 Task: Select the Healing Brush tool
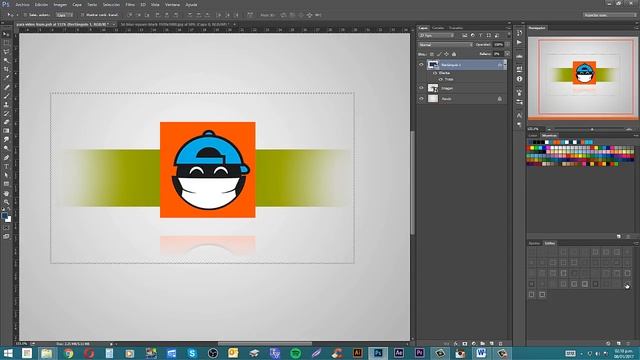point(6,87)
